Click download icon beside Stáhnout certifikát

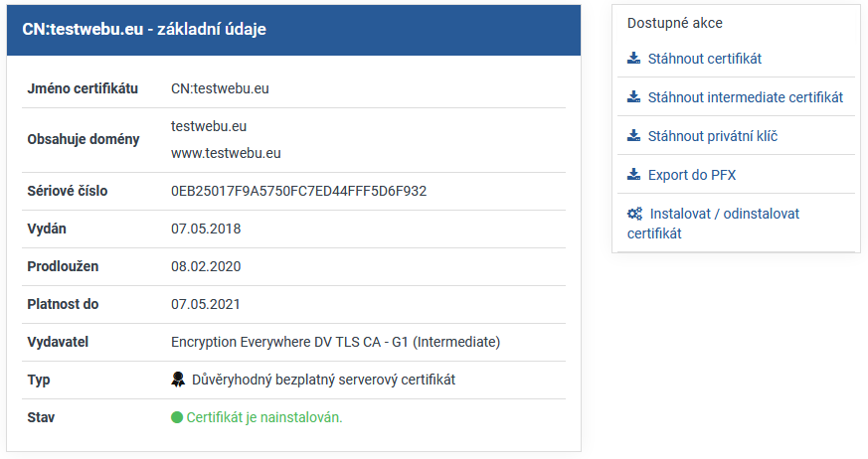coord(633,59)
